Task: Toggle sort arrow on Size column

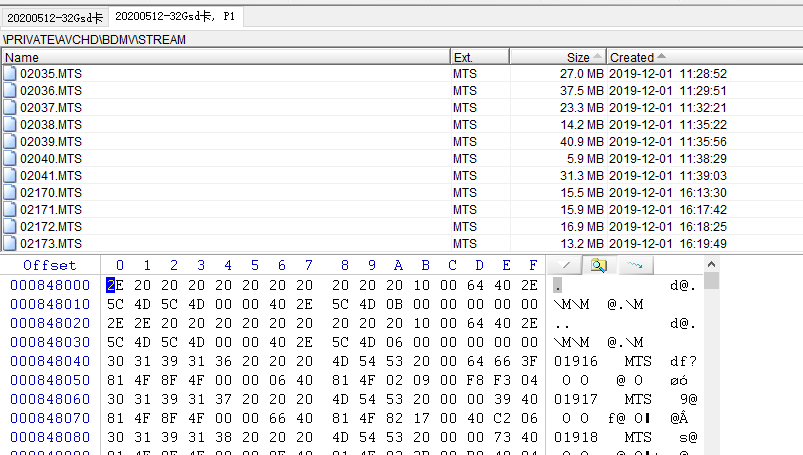Action: (597, 57)
